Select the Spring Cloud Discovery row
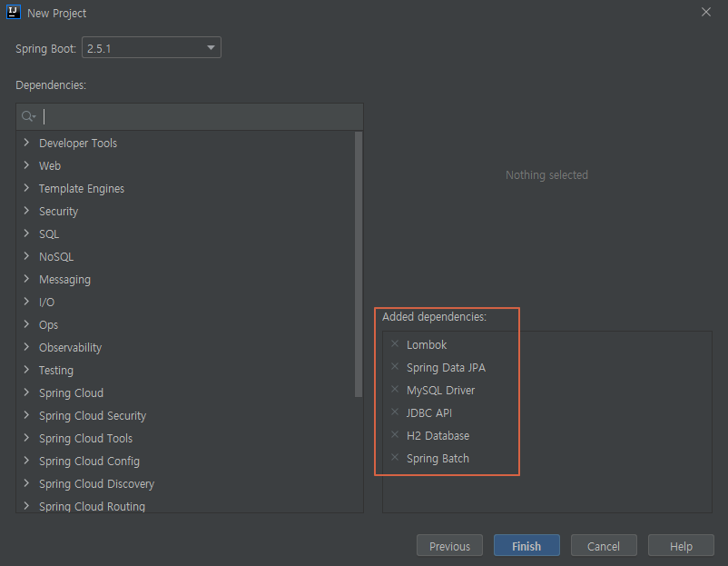Viewport: 728px width, 566px height. click(x=185, y=484)
